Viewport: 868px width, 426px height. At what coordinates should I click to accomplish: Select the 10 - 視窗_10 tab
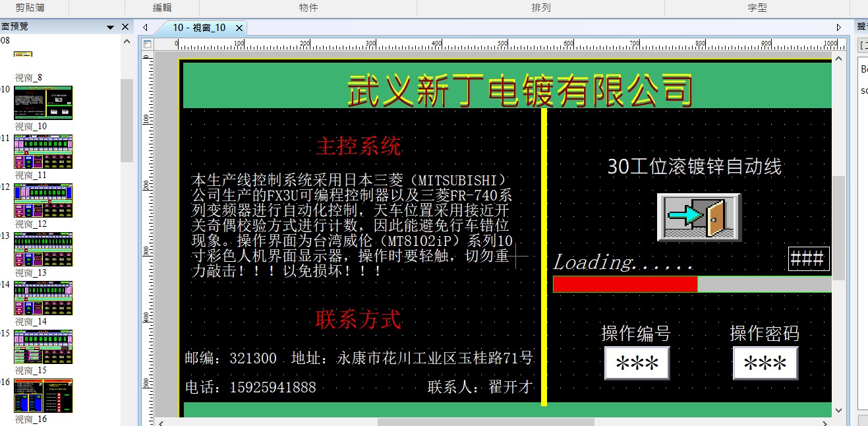(198, 28)
